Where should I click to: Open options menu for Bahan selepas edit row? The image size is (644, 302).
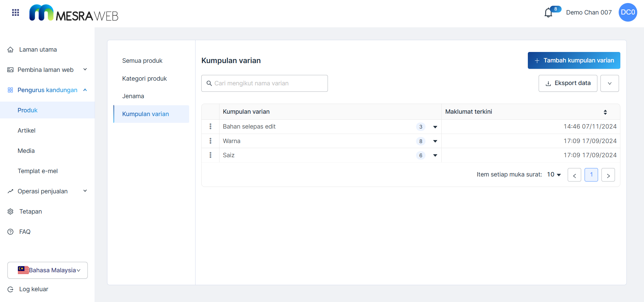tap(210, 127)
